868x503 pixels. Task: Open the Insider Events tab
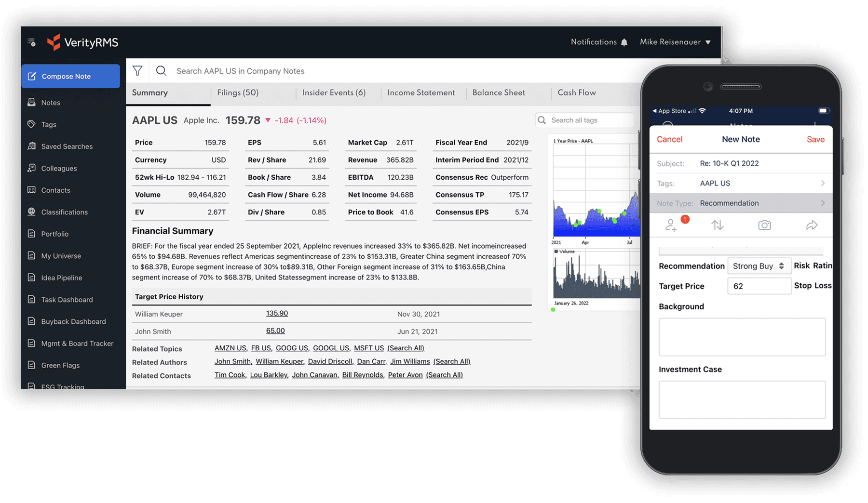click(334, 93)
